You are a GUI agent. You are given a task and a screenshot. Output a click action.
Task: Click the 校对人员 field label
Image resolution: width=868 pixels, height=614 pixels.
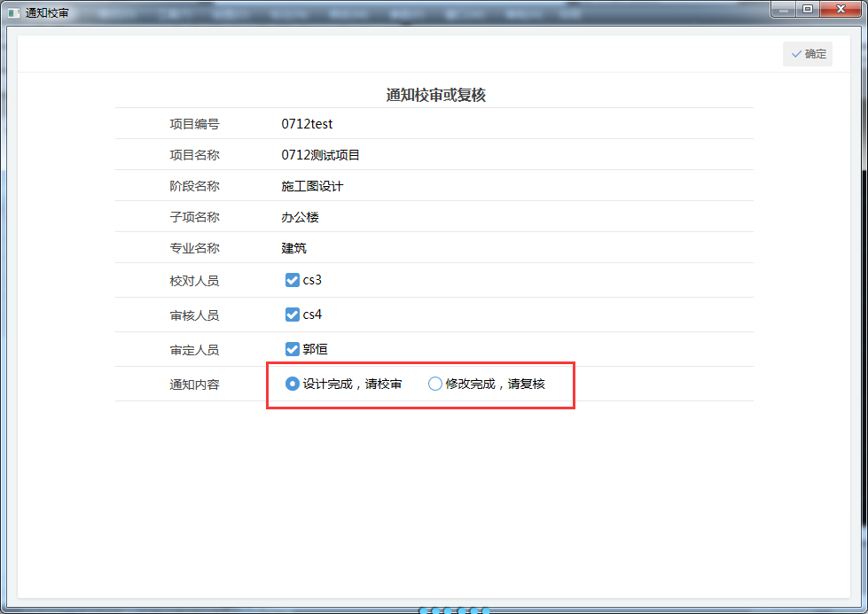(194, 281)
